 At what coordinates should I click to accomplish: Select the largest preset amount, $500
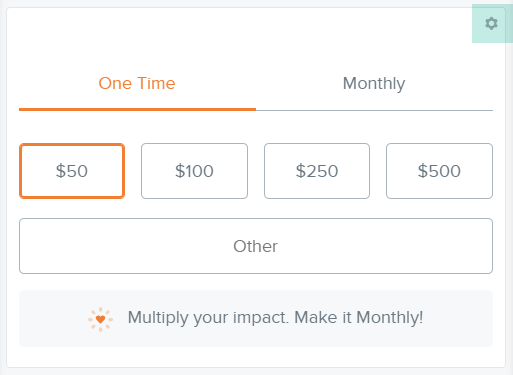(439, 171)
